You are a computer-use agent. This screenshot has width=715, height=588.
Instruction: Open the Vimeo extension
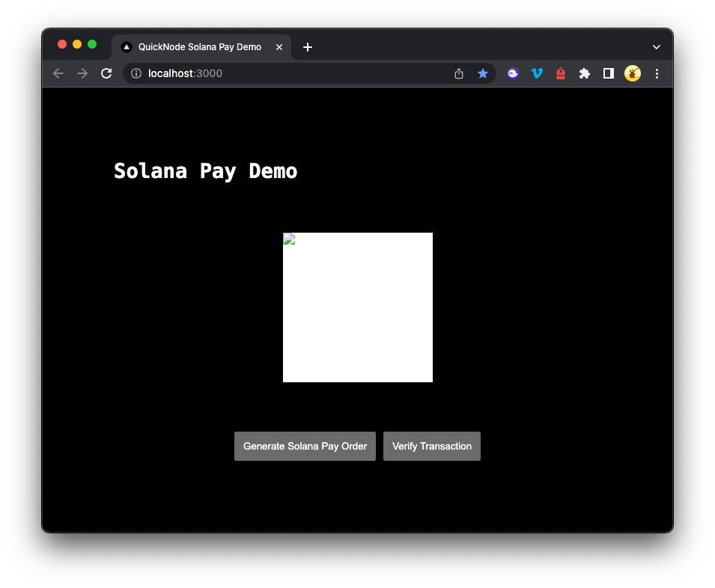pos(537,73)
